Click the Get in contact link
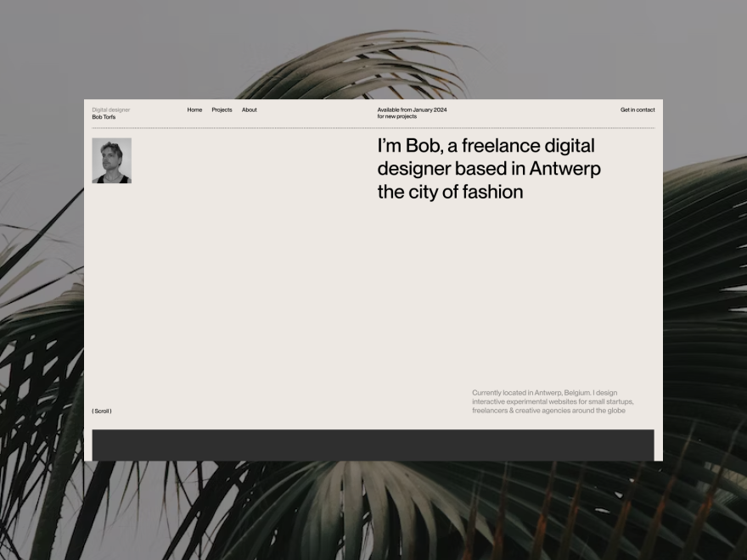 click(x=637, y=110)
